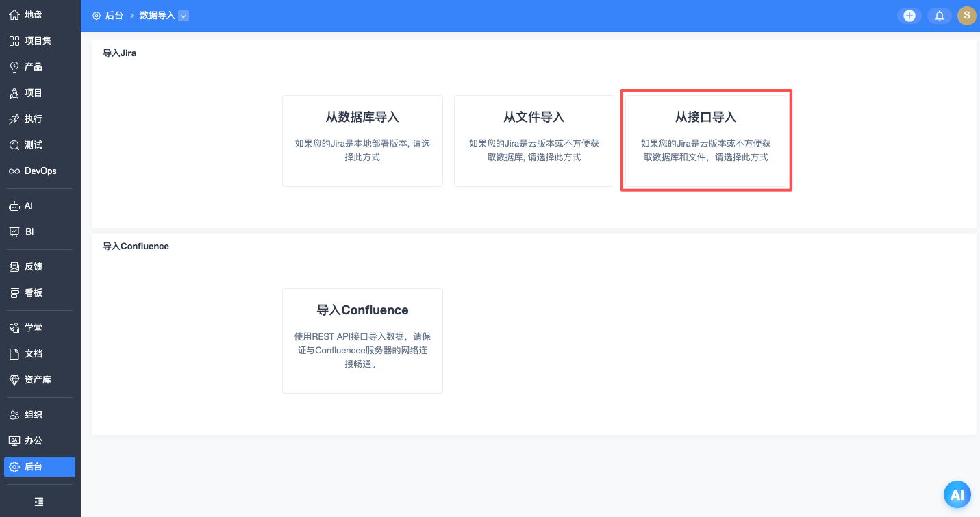
Task: Open the 看板 menu item
Action: 33,292
